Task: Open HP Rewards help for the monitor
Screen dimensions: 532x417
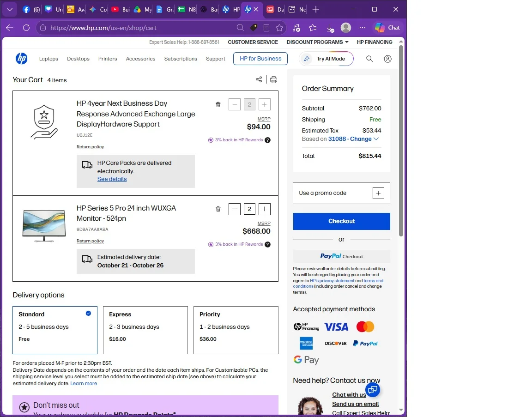Action: coord(268,244)
